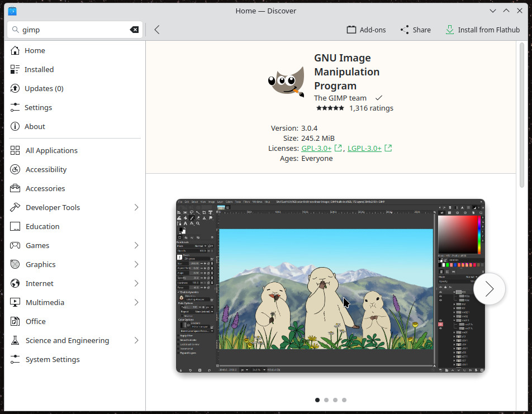Select the Accessories category

click(75, 188)
